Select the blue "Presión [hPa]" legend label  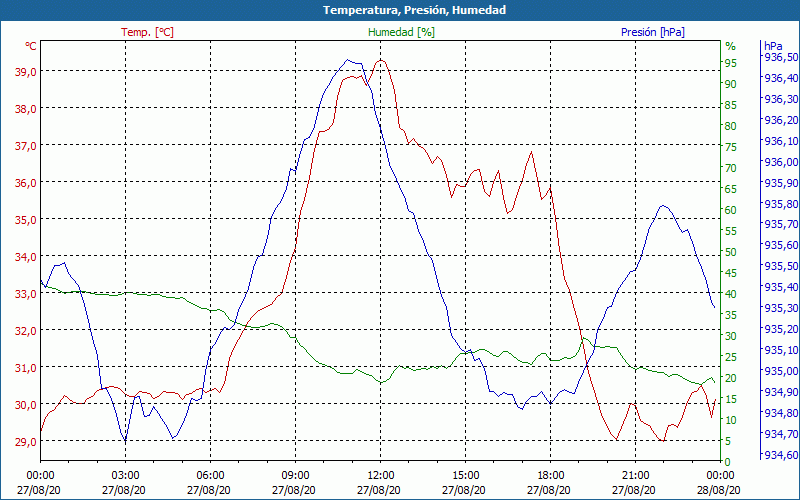(653, 32)
